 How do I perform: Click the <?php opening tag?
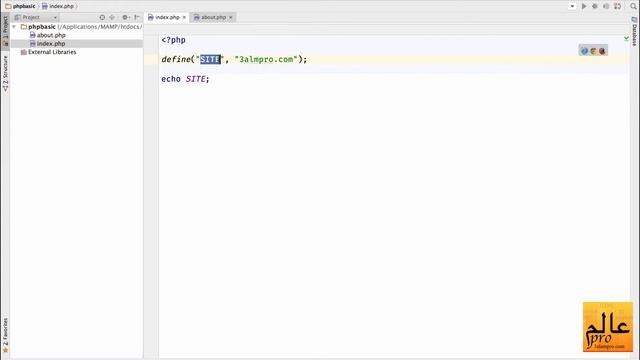173,40
